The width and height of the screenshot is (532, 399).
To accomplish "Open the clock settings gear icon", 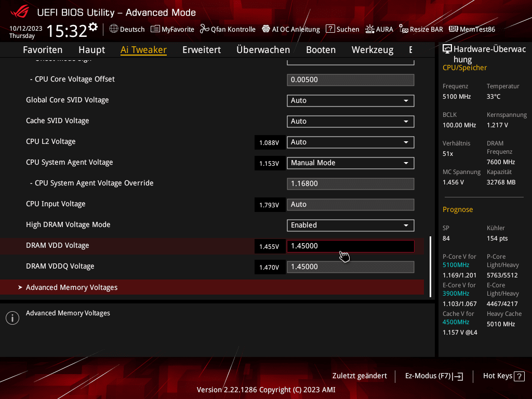I will 93,26.
